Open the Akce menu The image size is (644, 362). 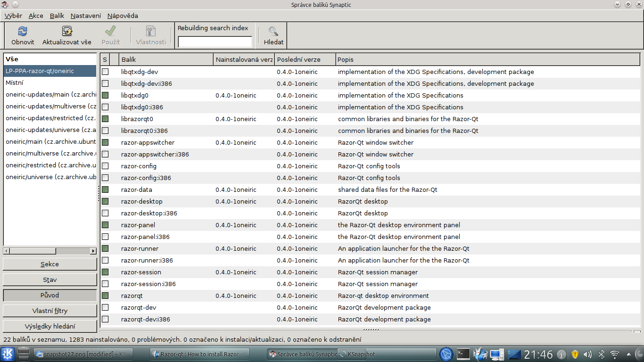tap(36, 16)
